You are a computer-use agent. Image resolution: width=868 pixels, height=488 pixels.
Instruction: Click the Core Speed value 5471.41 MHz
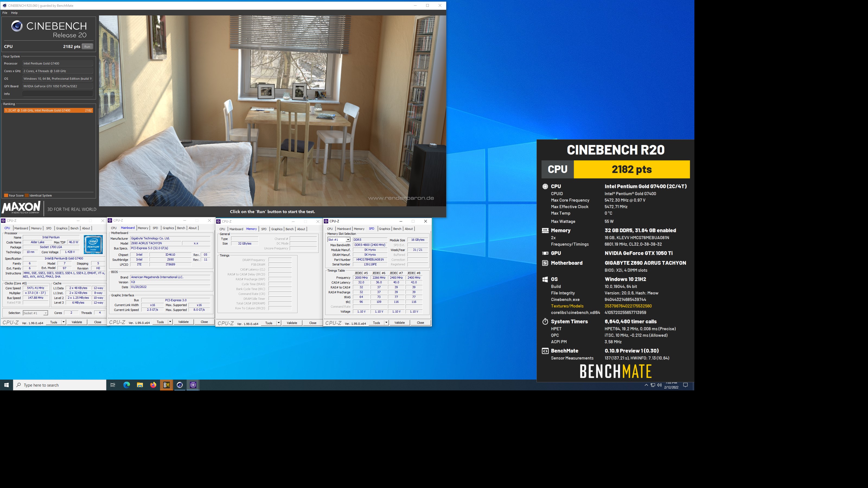pos(36,288)
